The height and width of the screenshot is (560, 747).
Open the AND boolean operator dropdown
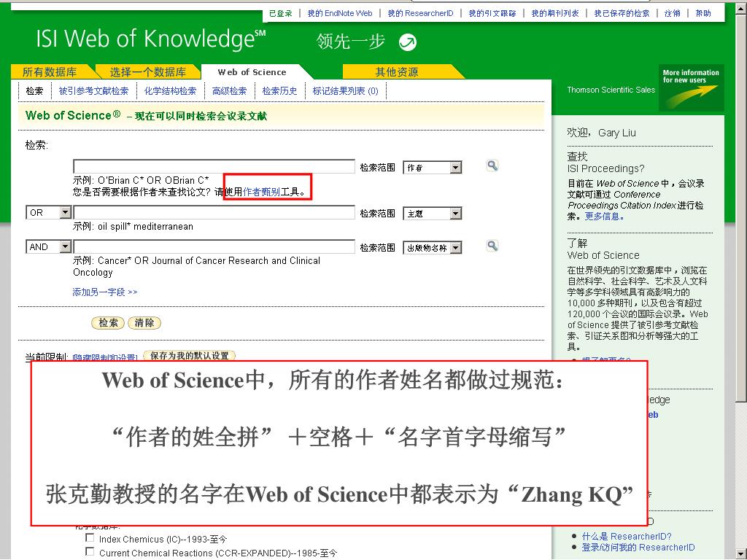point(49,246)
